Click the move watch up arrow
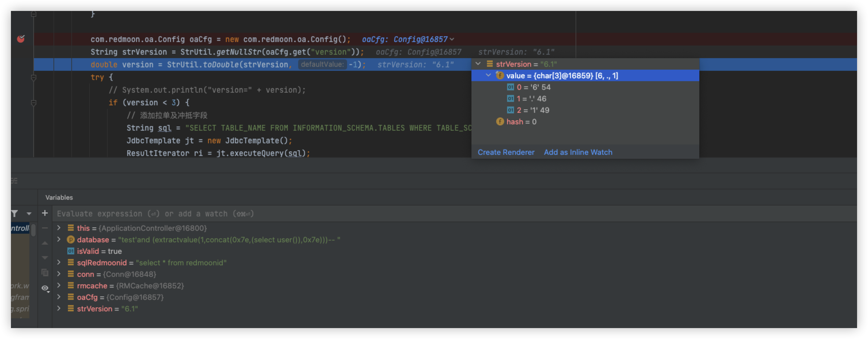868x339 pixels. (45, 243)
